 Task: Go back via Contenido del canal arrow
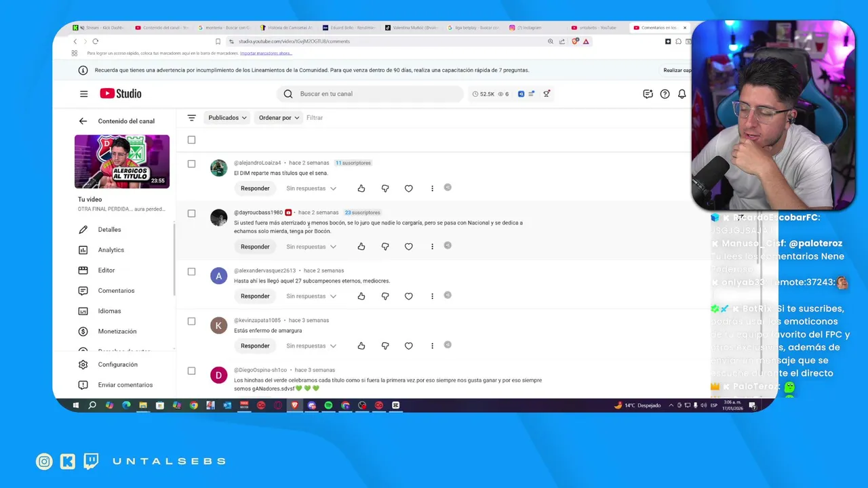tap(83, 121)
